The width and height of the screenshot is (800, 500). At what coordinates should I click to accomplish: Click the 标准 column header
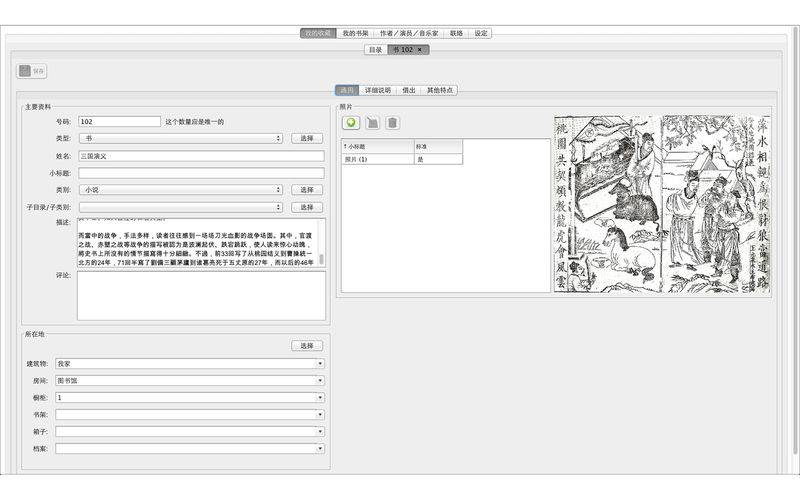439,146
